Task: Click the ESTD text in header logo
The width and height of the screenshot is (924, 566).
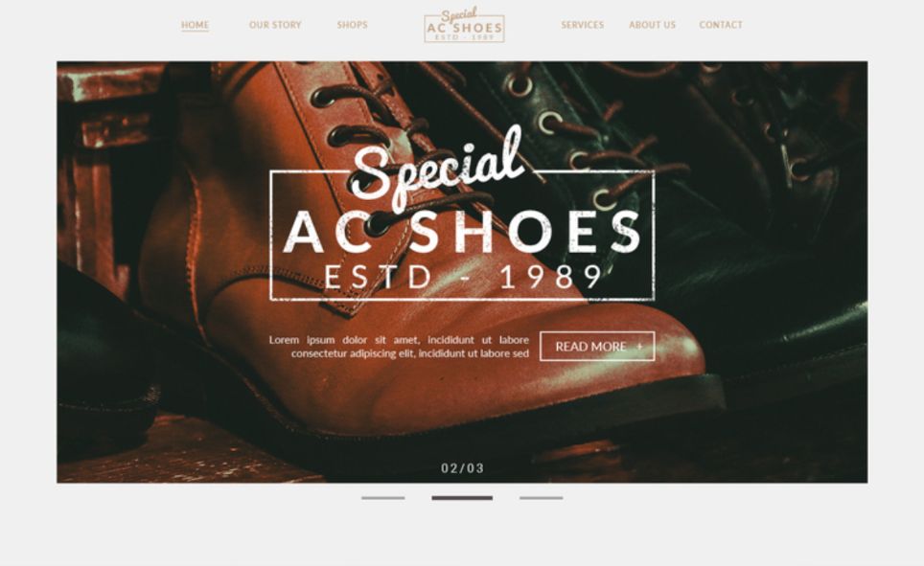Action: [x=446, y=37]
